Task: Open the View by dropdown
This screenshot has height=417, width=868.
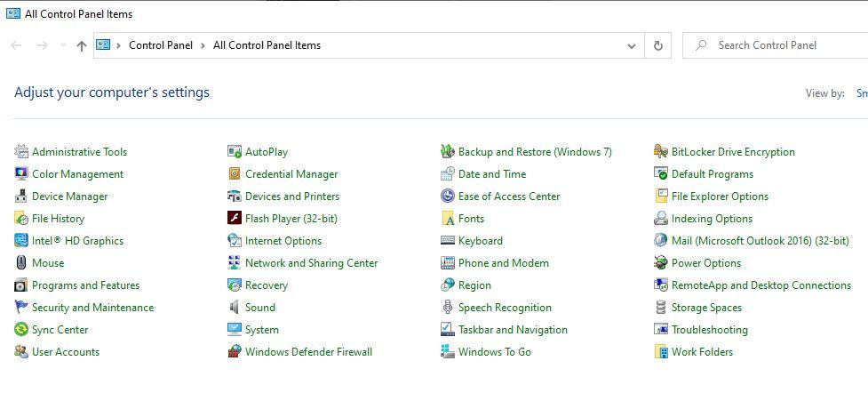Action: click(861, 93)
